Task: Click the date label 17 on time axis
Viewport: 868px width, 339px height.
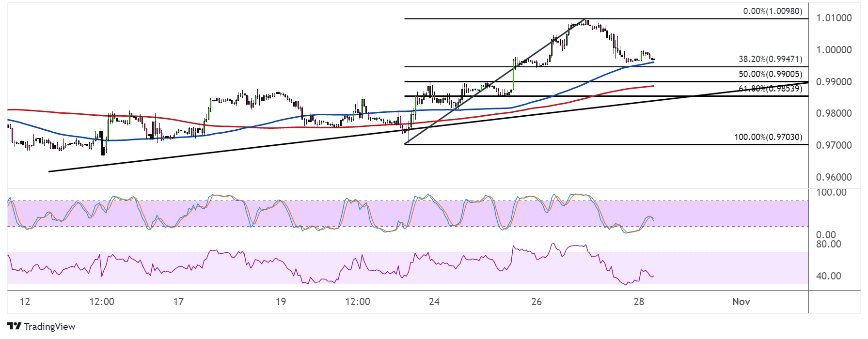Action: tap(178, 302)
